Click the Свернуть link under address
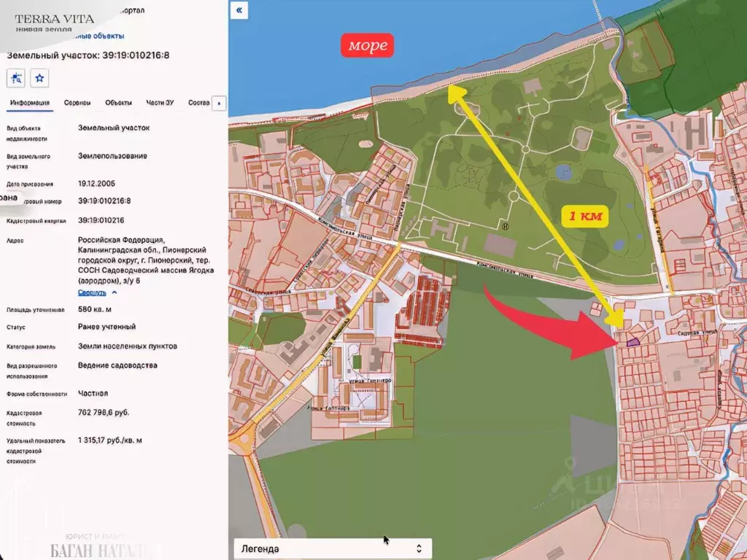The width and height of the screenshot is (747, 560). 92,292
